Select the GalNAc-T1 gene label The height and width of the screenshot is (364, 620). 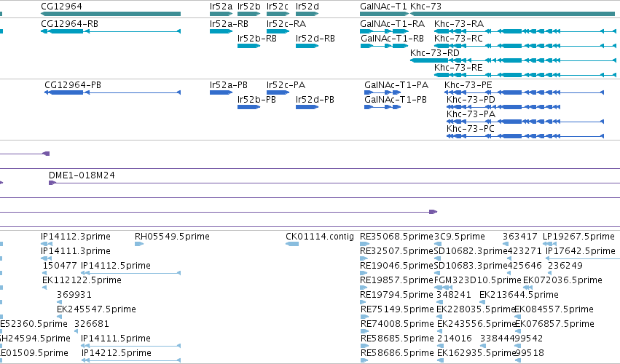pyautogui.click(x=383, y=7)
